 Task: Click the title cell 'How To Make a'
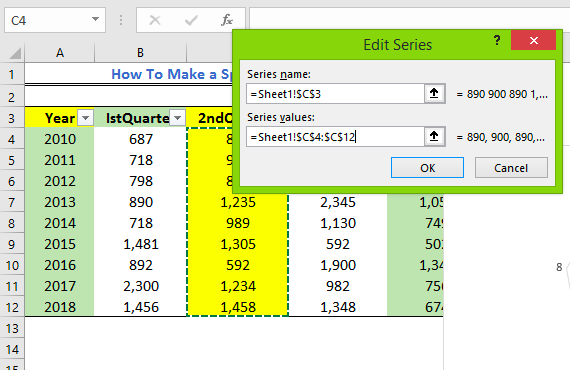[163, 74]
